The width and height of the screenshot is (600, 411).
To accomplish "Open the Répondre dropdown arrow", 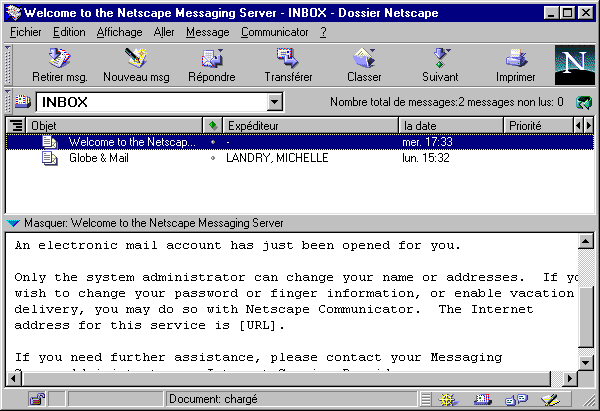I will tap(221, 50).
